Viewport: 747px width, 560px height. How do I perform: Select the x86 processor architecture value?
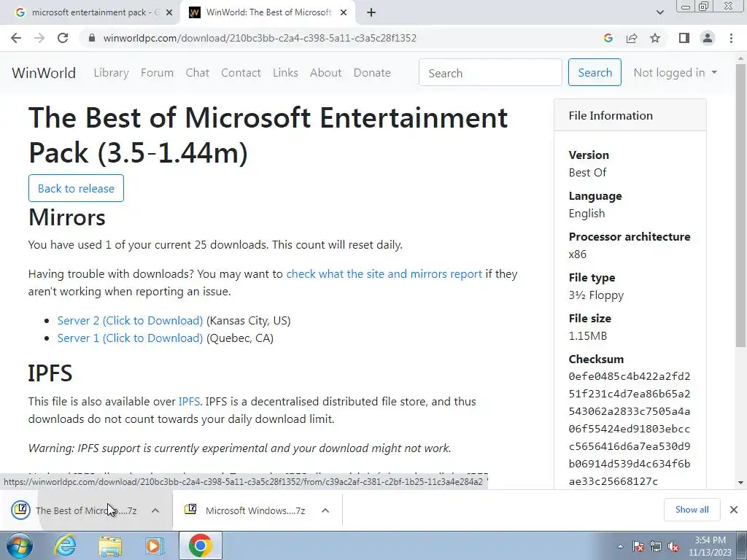(578, 254)
